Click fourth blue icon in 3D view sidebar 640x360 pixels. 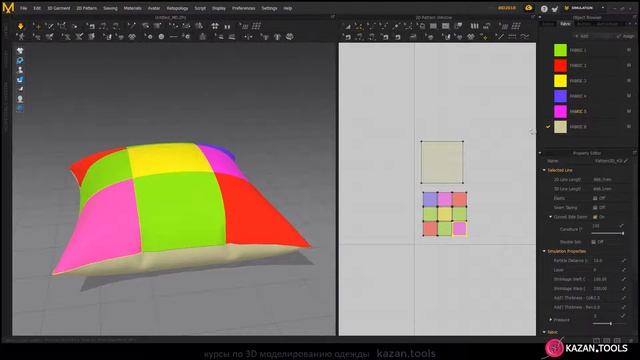(x=20, y=80)
